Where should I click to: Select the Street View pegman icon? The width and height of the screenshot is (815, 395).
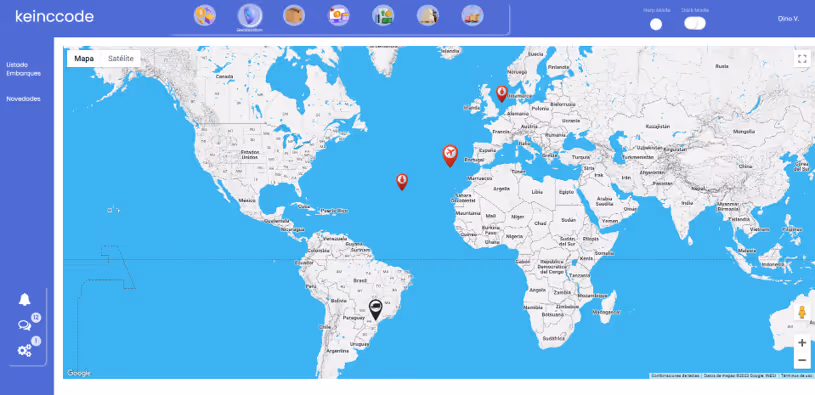pyautogui.click(x=801, y=312)
